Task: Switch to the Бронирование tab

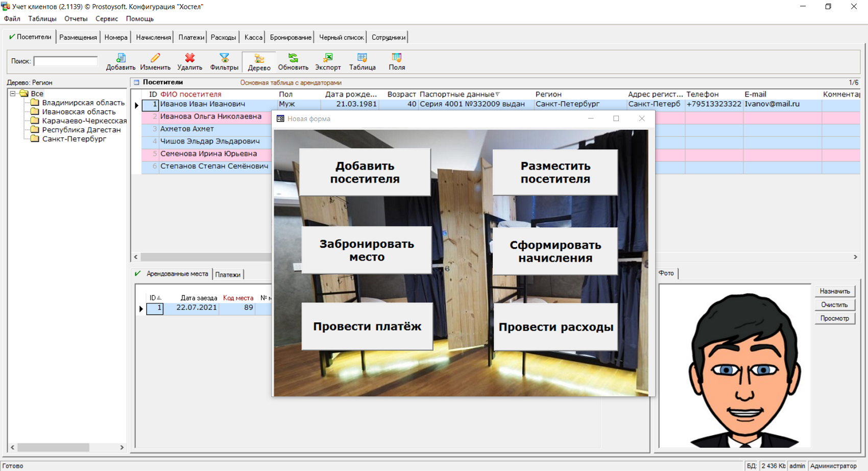Action: (291, 37)
